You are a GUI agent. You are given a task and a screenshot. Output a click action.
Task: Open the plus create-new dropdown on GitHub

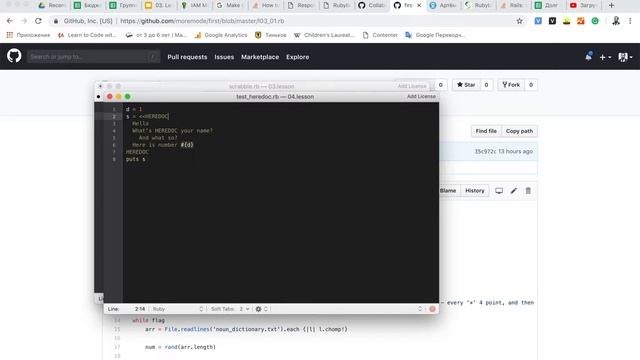605,58
